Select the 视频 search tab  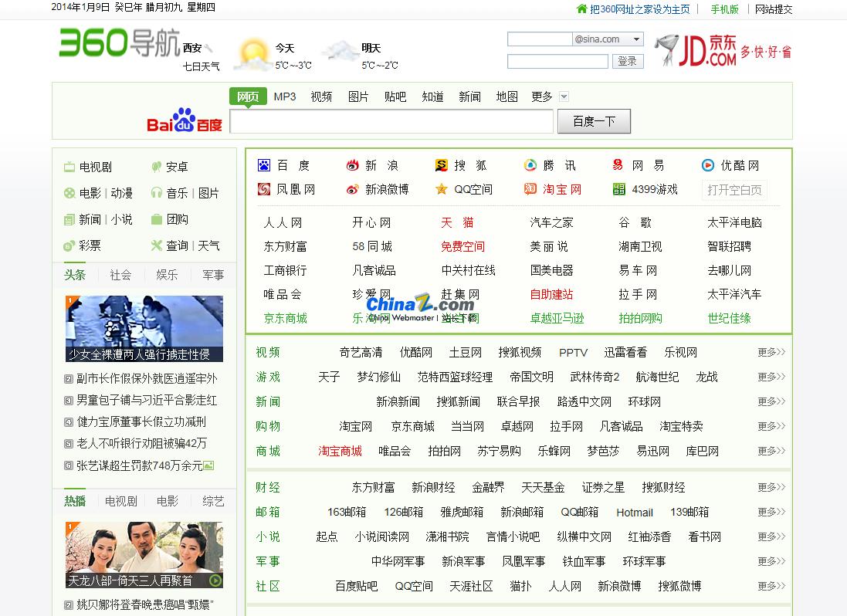[x=321, y=96]
